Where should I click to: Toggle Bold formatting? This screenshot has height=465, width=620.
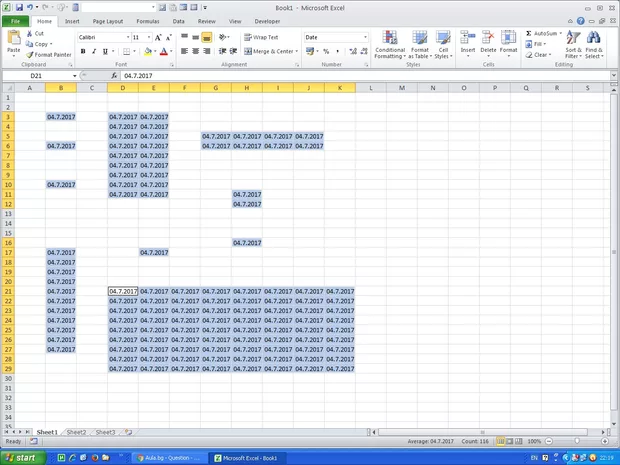[x=83, y=51]
